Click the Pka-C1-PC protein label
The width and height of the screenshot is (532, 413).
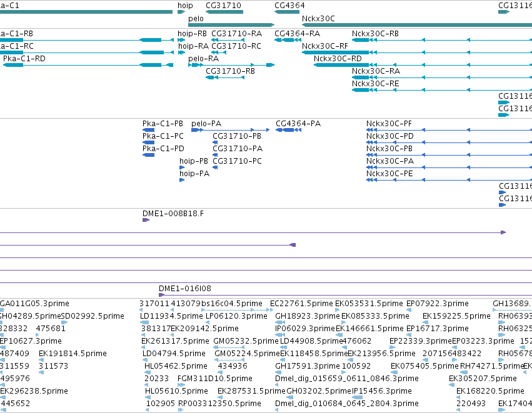163,136
